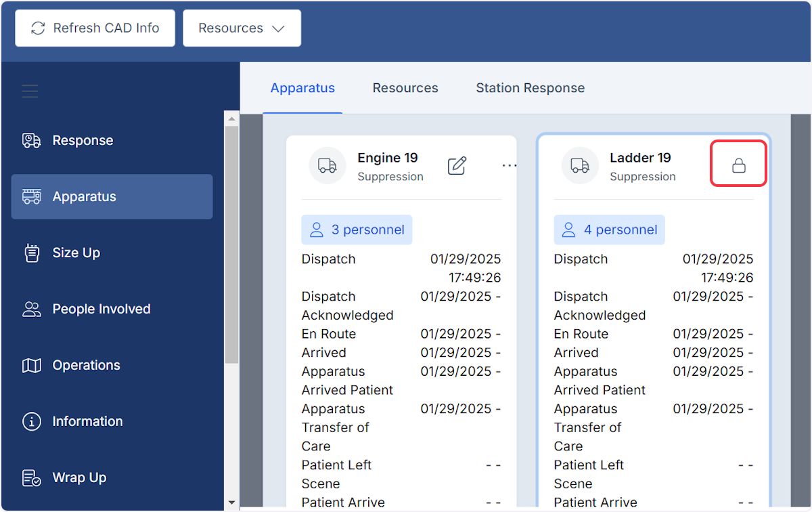Click the Ladder 19 title text
812x512 pixels.
pyautogui.click(x=640, y=158)
